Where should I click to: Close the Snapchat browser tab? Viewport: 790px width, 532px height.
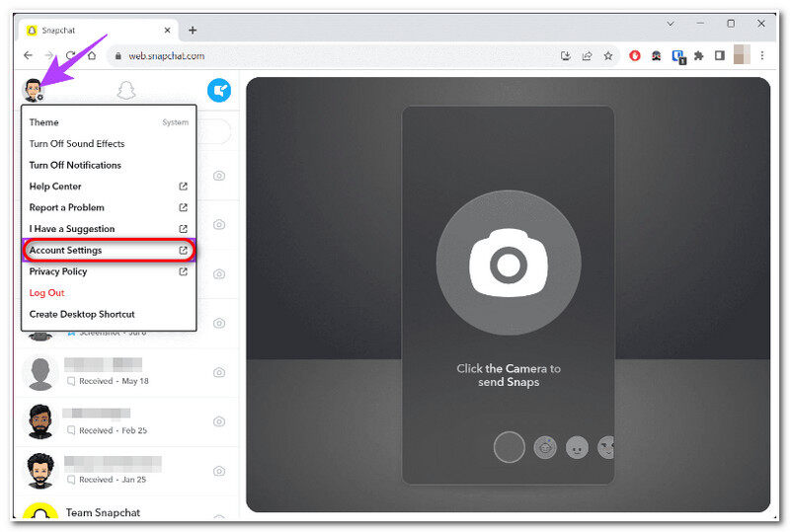(x=167, y=31)
